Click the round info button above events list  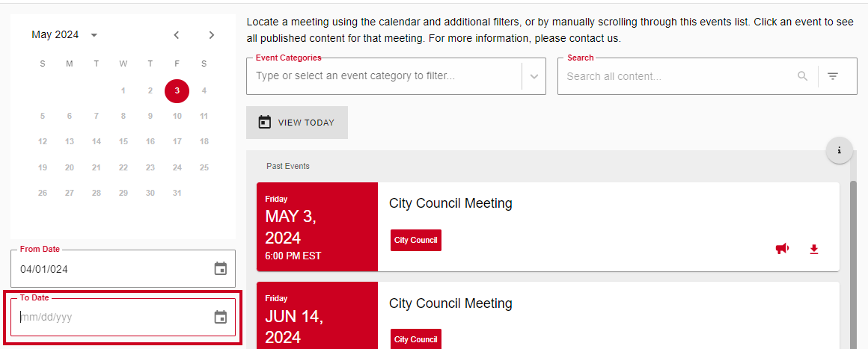[x=840, y=150]
